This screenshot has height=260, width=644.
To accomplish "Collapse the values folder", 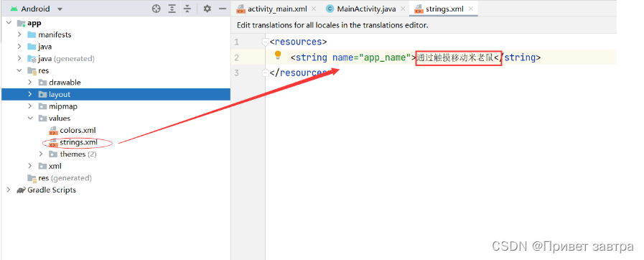I will pyautogui.click(x=30, y=119).
